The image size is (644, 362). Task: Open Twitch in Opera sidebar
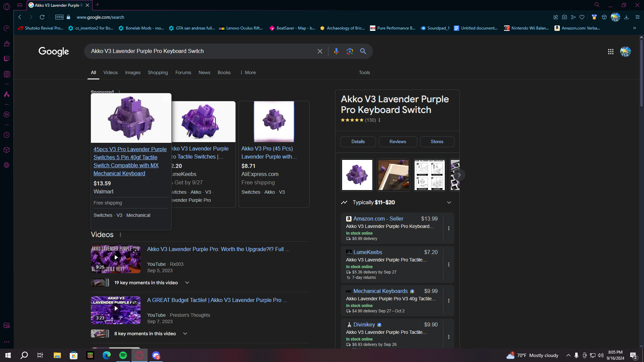pos(7,59)
